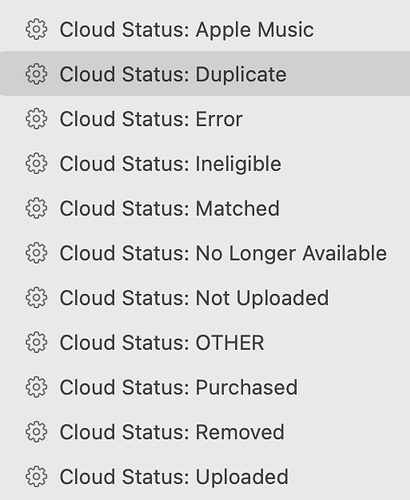Click gear icon next to Cloud Status: Ineligible
This screenshot has width=410, height=500.
pos(36,163)
